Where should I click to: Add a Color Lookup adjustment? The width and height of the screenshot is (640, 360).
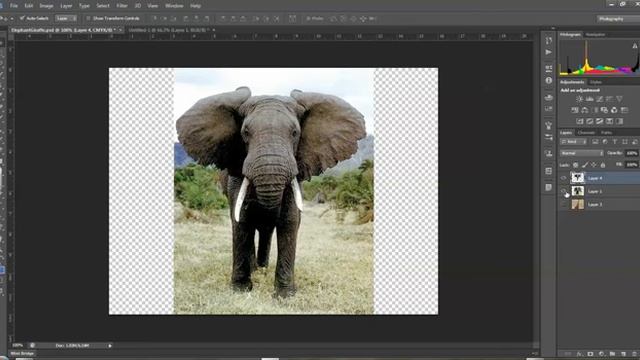(x=624, y=110)
